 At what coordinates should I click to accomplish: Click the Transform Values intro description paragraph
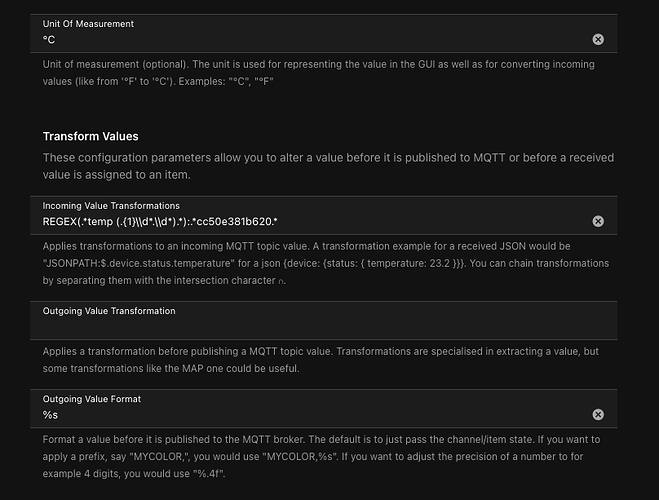point(328,167)
